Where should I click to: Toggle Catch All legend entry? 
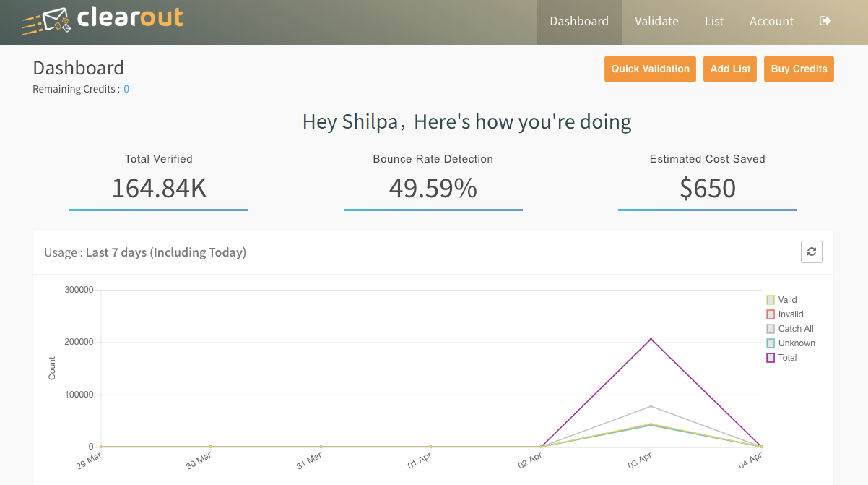coord(771,329)
